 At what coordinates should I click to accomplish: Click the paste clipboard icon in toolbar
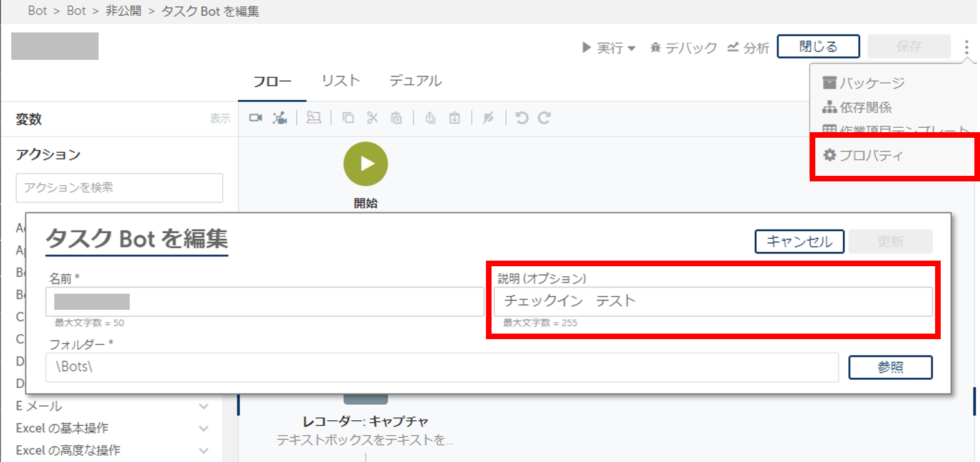pyautogui.click(x=396, y=118)
